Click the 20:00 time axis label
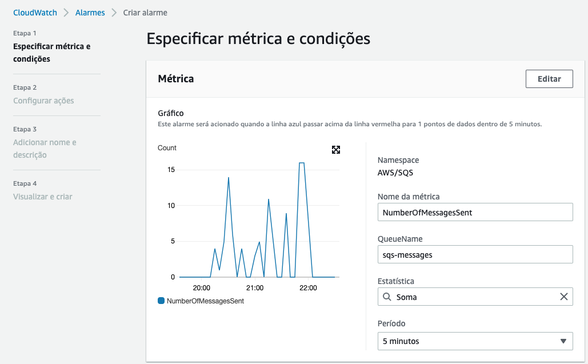Screen dimensions: 588x364 201,288
